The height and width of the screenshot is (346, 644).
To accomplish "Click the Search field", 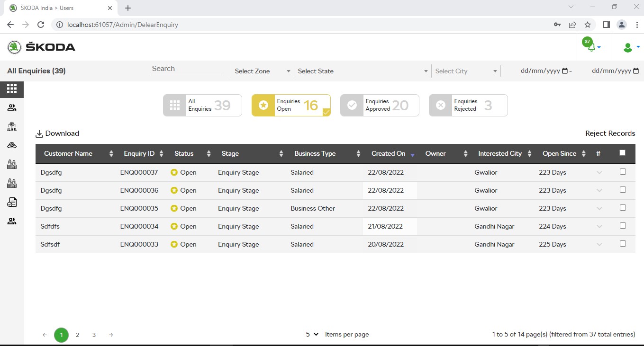I will 187,69.
